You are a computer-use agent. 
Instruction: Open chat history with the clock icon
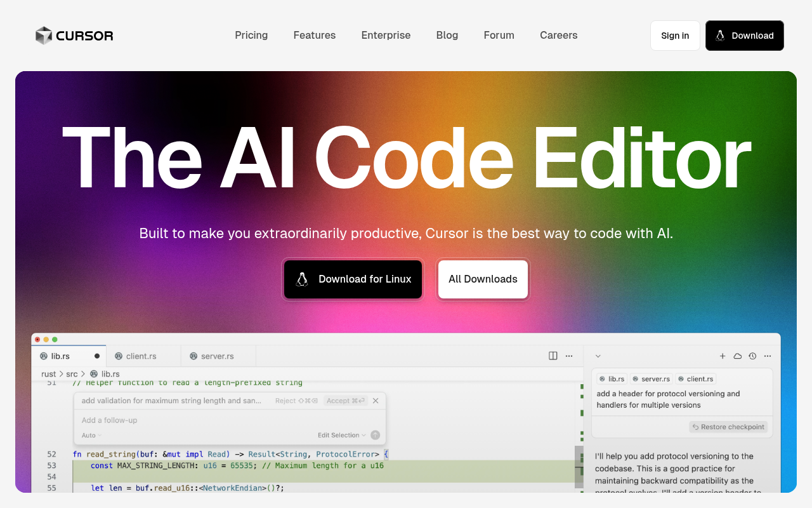tap(752, 356)
